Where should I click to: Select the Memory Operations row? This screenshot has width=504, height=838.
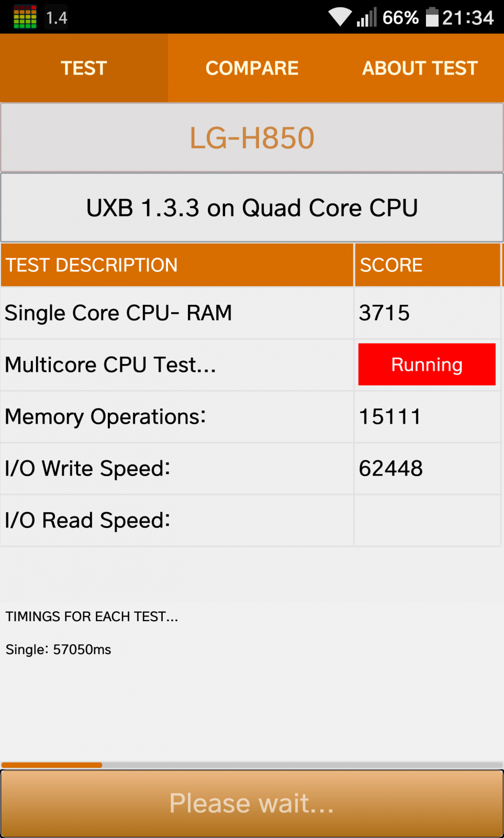(x=251, y=417)
